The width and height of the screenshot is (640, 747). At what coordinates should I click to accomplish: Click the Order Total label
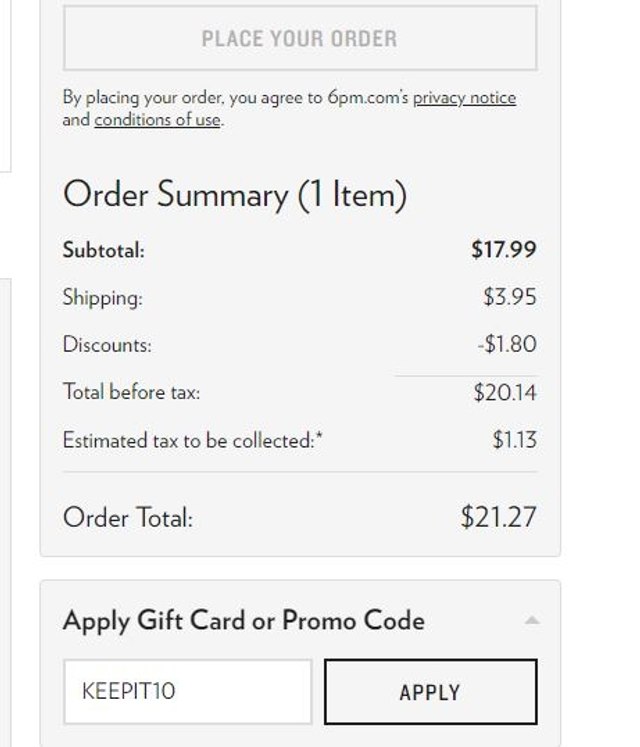[128, 517]
